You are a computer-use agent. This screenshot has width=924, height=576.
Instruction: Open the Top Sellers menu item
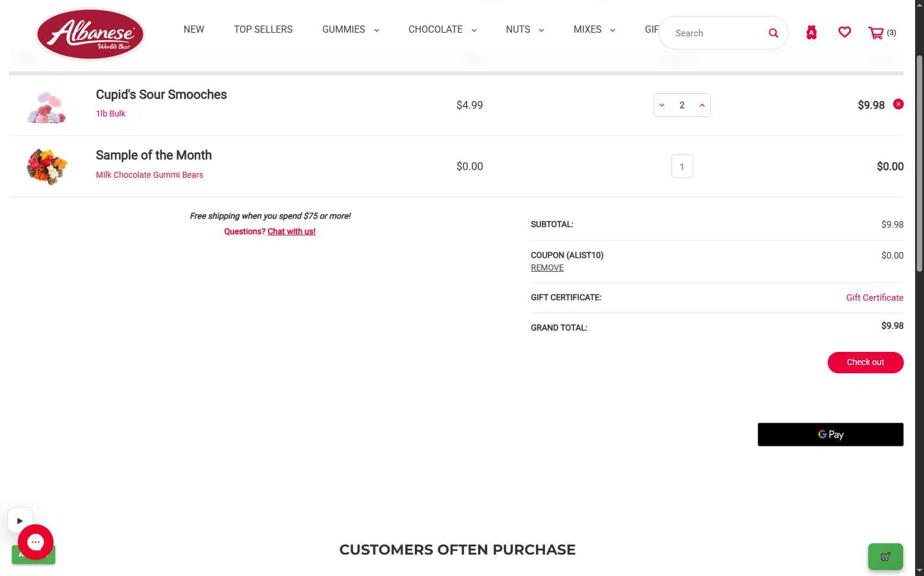[263, 29]
